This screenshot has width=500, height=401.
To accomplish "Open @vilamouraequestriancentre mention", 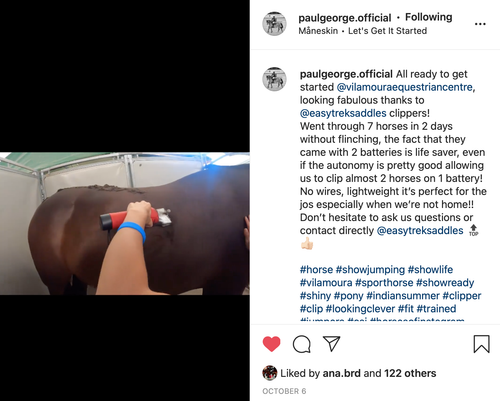I will [404, 87].
